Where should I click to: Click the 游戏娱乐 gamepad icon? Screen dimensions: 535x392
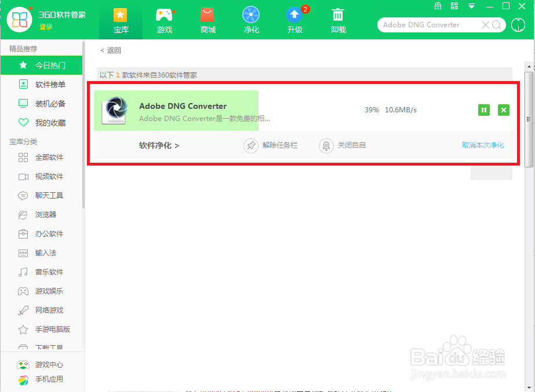23,291
